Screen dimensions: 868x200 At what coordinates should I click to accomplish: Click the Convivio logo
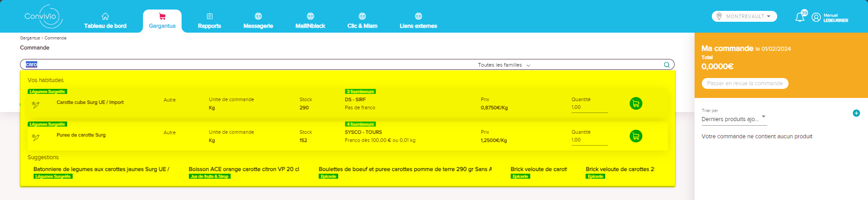click(43, 17)
